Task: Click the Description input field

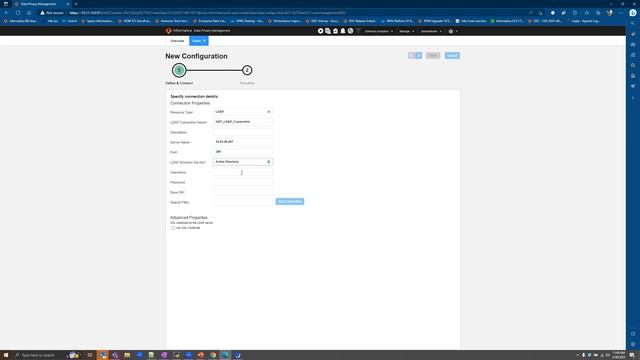Action: coord(243,132)
